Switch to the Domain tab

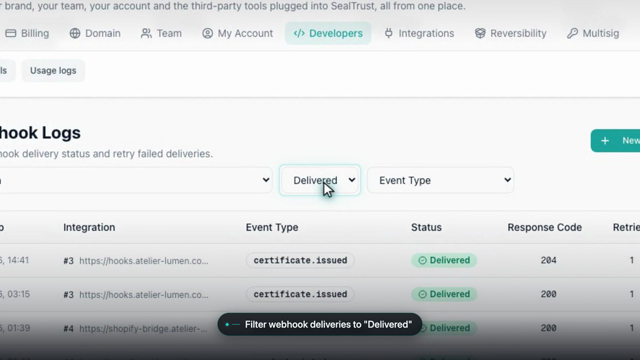[x=95, y=33]
